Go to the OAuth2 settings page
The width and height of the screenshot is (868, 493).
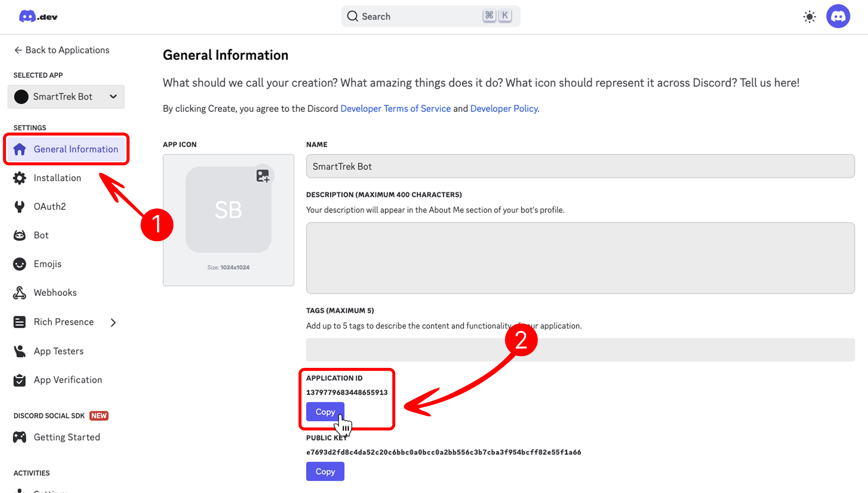pos(50,207)
